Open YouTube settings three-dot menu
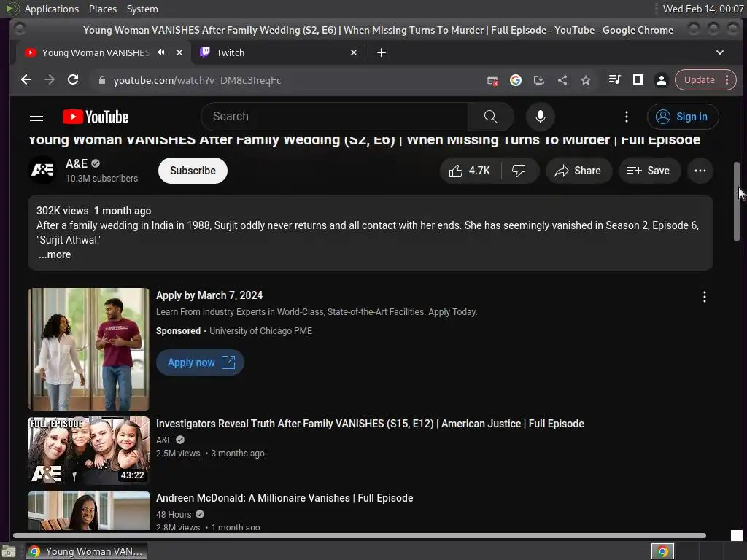This screenshot has width=747, height=560. coord(627,117)
